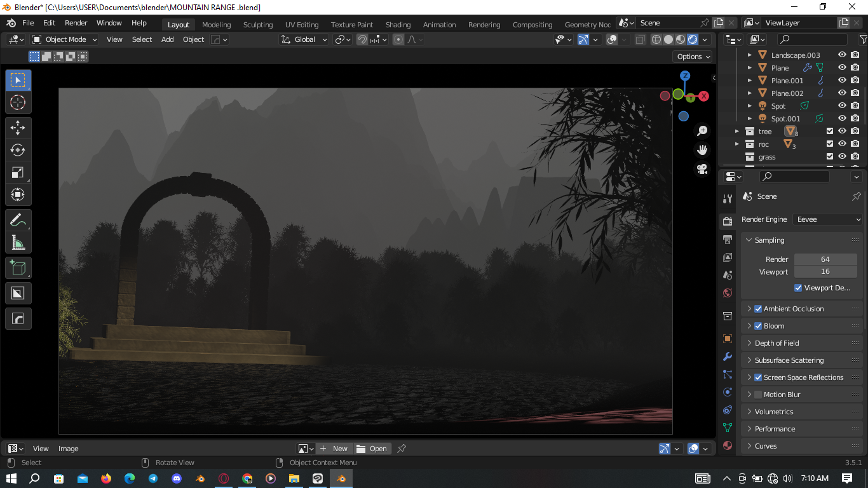The width and height of the screenshot is (868, 488).
Task: Click the red X axis gizmo ball
Action: pos(704,96)
